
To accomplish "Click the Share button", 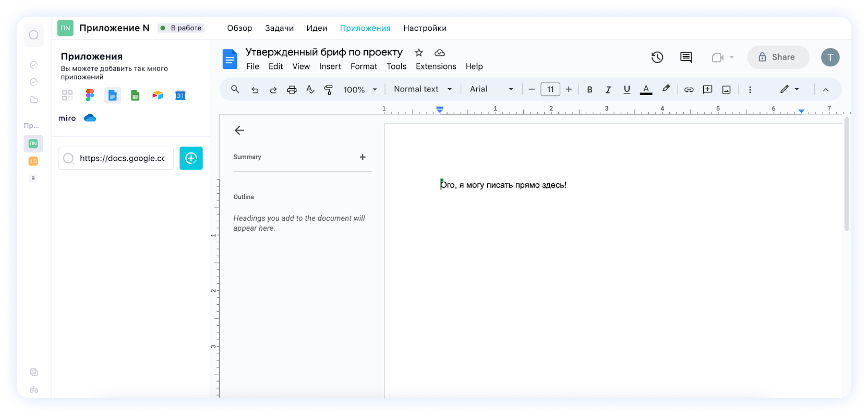I will click(x=778, y=57).
